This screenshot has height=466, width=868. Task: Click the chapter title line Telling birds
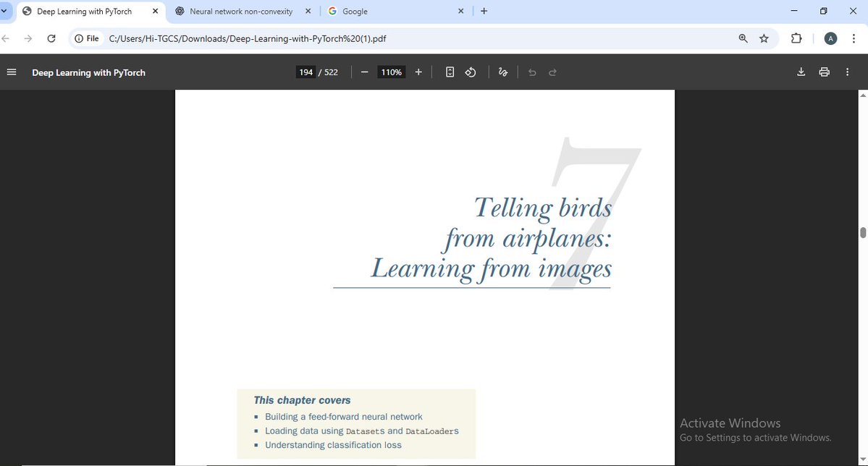click(x=543, y=208)
